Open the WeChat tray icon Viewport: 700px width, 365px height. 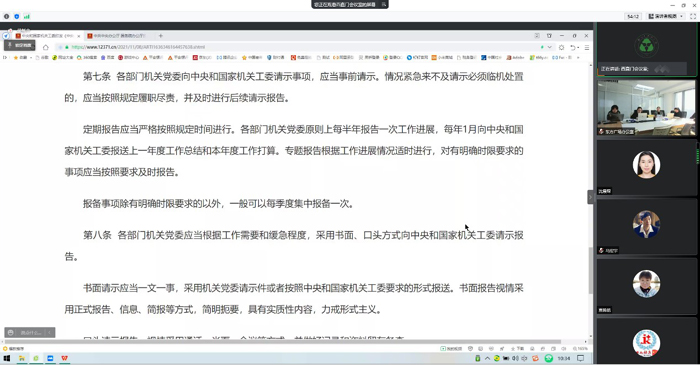549,358
